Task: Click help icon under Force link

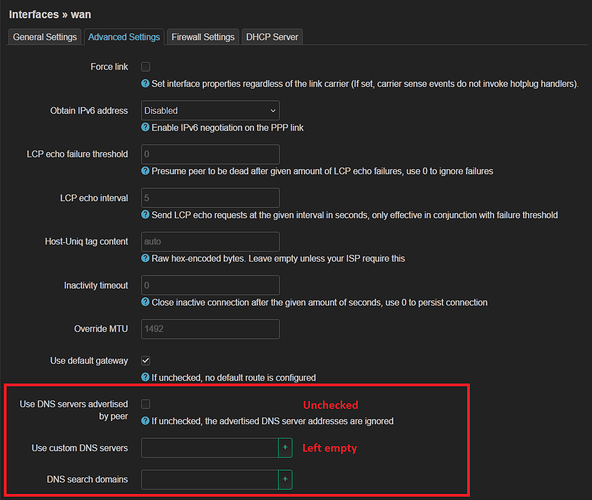Action: [x=145, y=83]
